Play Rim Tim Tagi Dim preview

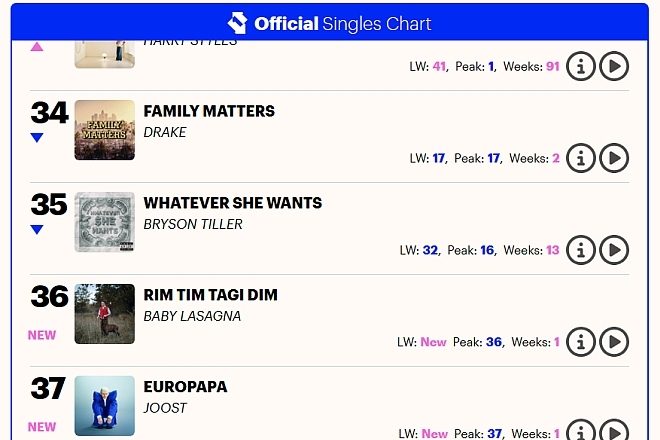pyautogui.click(x=614, y=342)
